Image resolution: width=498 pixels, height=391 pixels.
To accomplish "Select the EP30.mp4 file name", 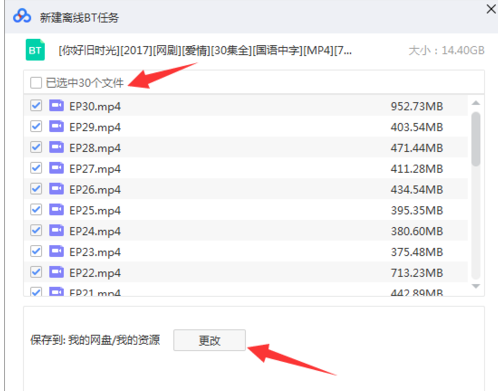I will click(95, 107).
